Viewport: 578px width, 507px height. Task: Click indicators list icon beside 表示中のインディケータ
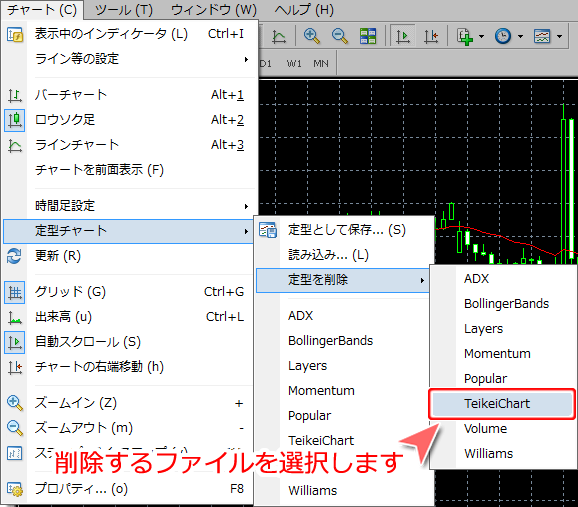point(15,34)
